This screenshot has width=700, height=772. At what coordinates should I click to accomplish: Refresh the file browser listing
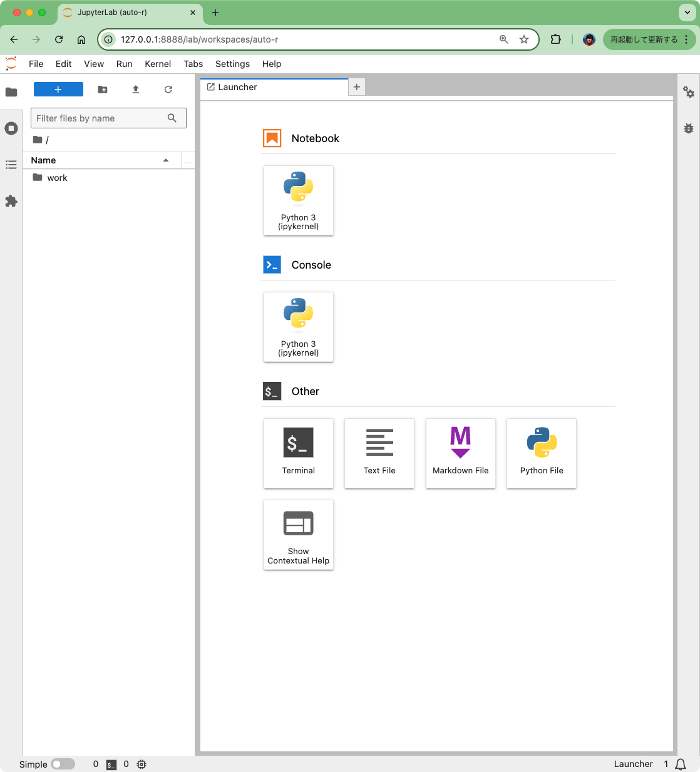point(168,90)
